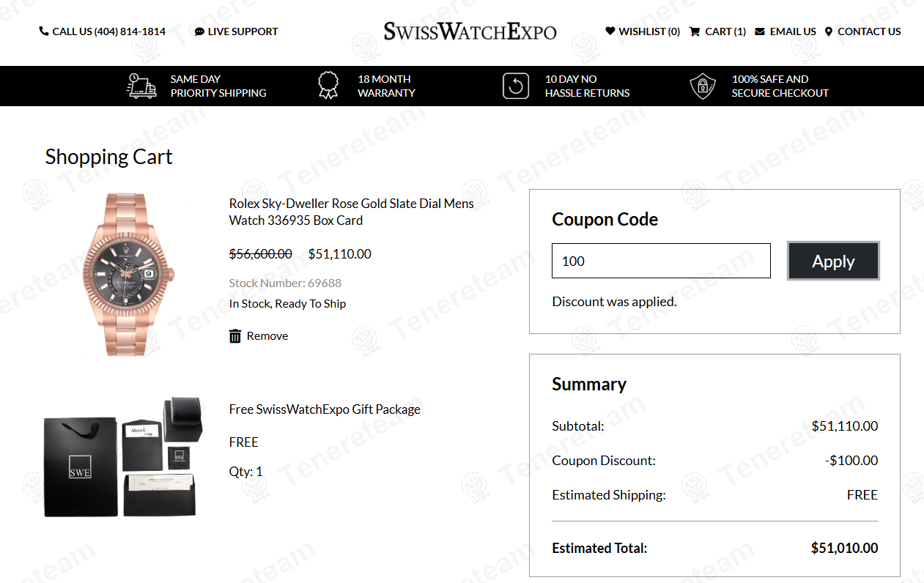Viewport: 924px width, 583px height.
Task: Click the phone icon beside Call Us
Action: click(x=44, y=31)
